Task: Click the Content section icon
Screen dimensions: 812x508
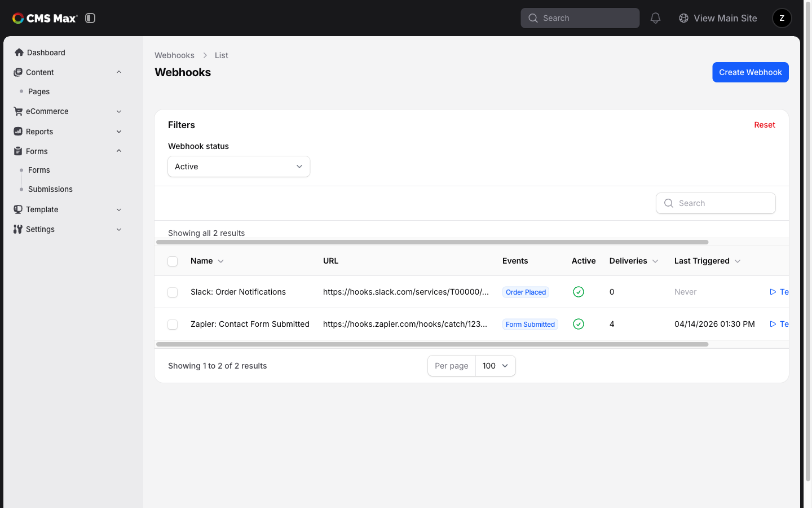Action: click(x=18, y=72)
